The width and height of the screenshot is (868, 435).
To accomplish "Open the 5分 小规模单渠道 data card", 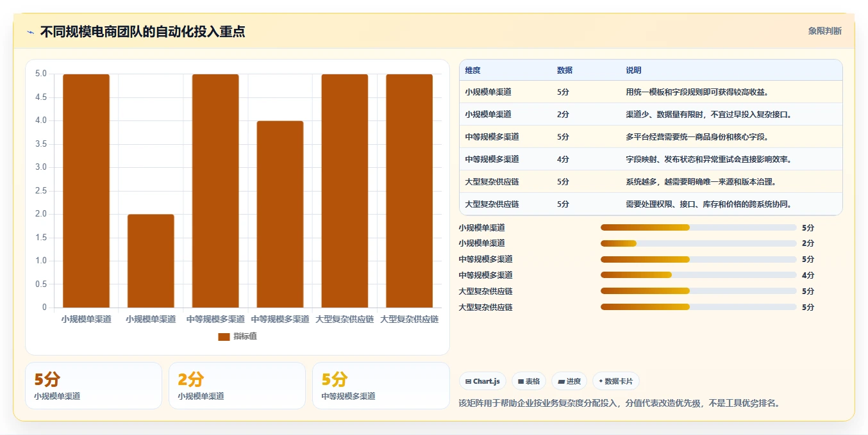I will (x=94, y=386).
